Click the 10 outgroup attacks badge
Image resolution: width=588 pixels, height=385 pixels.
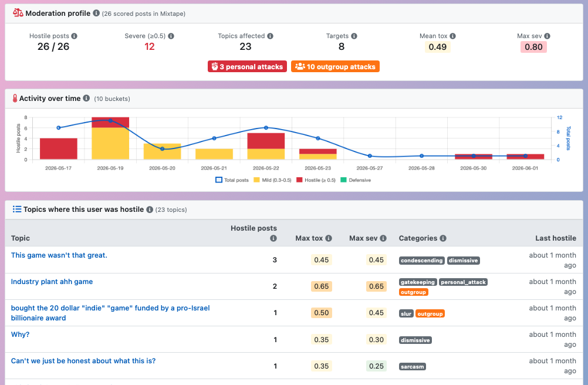(335, 66)
